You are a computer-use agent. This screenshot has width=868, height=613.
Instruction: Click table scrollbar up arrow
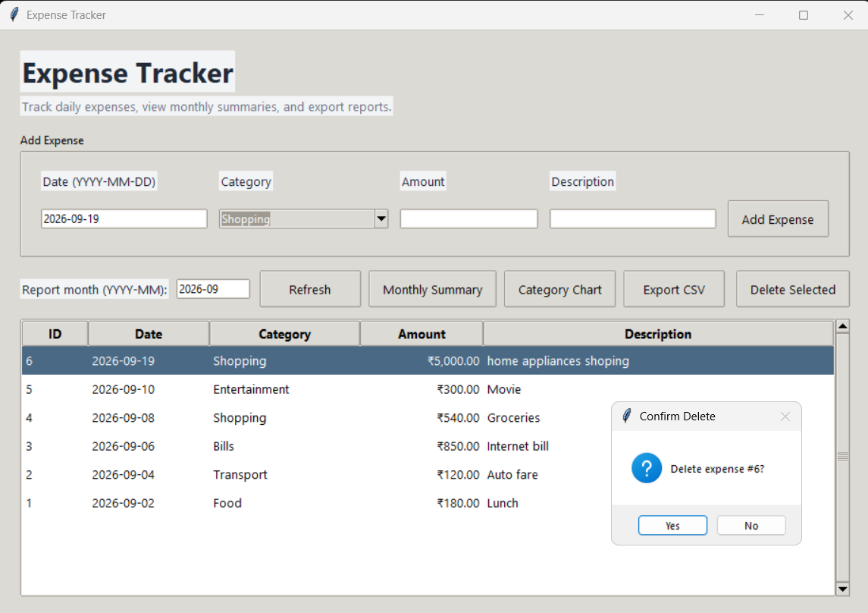(x=842, y=326)
